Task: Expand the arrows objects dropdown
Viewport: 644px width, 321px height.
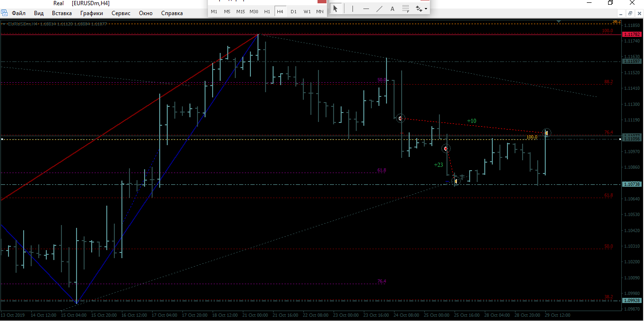Action: pyautogui.click(x=421, y=9)
